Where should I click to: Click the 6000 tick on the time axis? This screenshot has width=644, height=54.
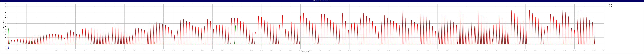[594, 50]
